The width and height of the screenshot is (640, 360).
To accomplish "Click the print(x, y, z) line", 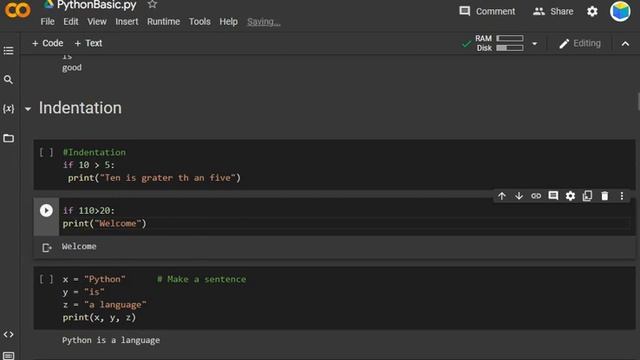I will 99,318.
